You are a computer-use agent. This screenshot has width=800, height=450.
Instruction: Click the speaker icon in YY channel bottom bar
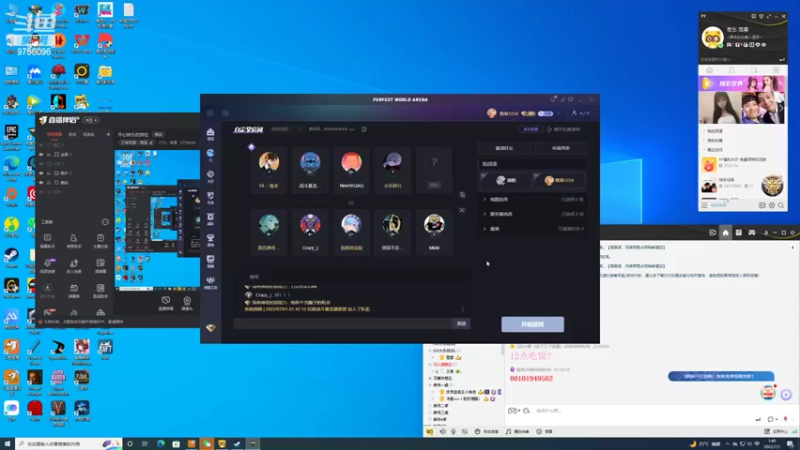442,432
